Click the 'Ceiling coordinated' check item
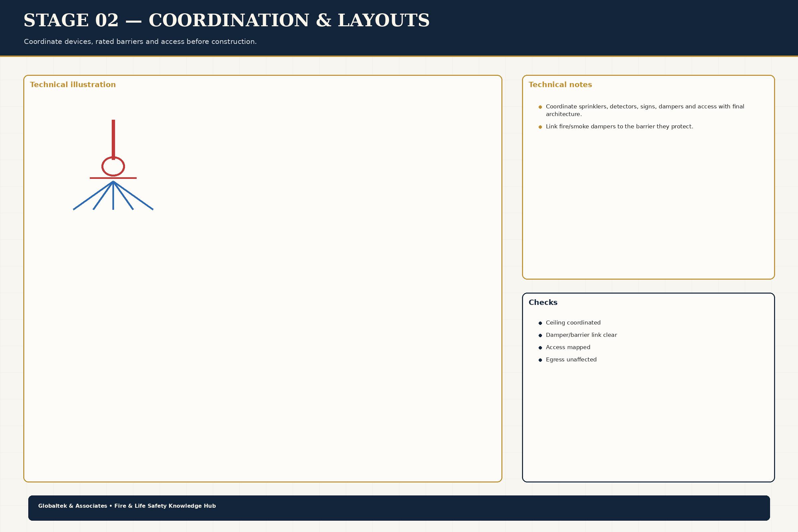This screenshot has height=532, width=798. click(x=573, y=323)
